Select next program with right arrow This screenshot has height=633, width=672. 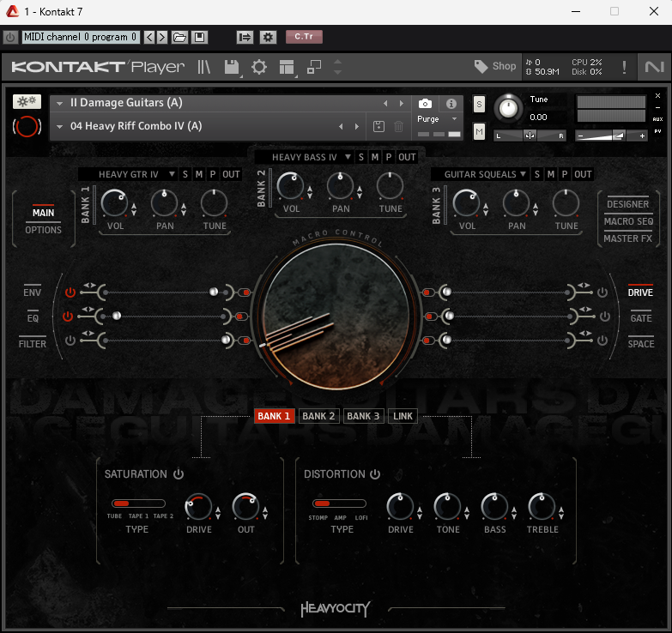click(162, 37)
